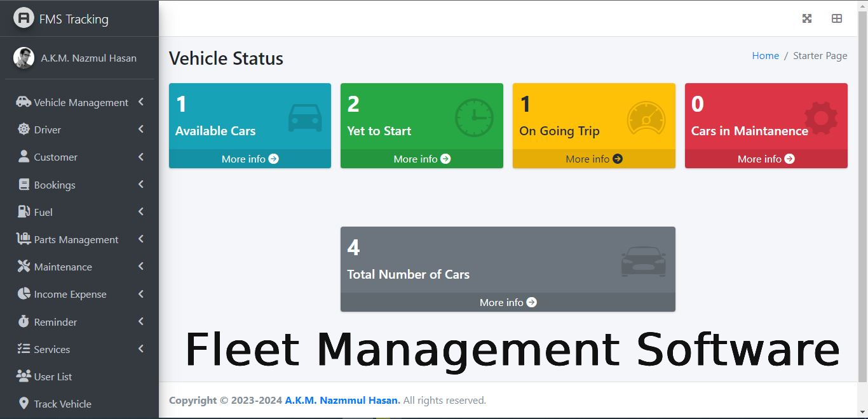Screen dimensions: 868x419
Task: Select the Vehicle Management car icon
Action: pos(24,102)
